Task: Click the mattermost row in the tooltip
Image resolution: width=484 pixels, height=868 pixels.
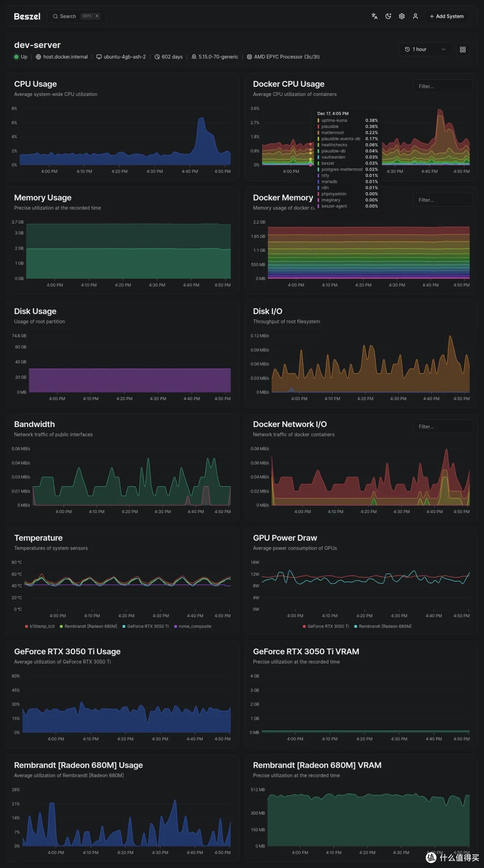Action: (x=348, y=133)
